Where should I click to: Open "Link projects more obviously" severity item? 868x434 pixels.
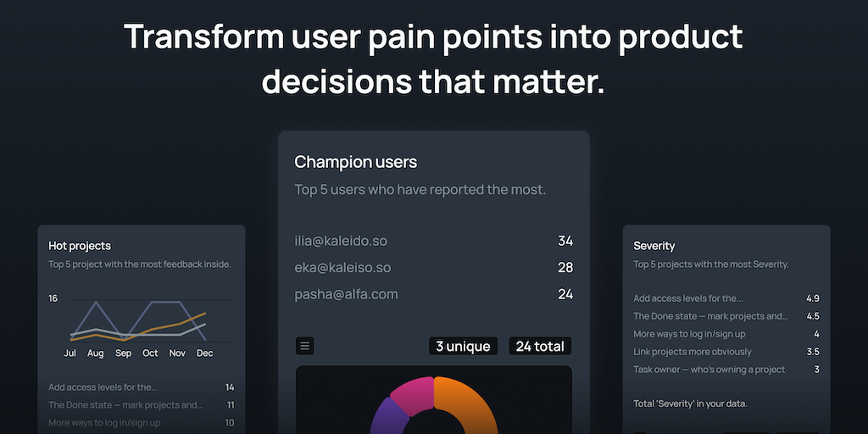coord(693,352)
